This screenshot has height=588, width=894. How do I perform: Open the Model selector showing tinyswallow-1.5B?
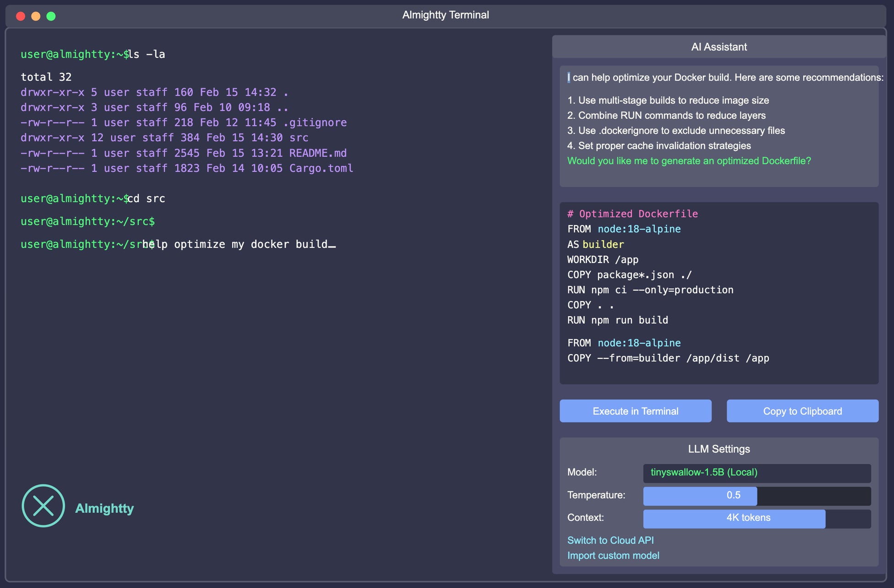tap(756, 473)
